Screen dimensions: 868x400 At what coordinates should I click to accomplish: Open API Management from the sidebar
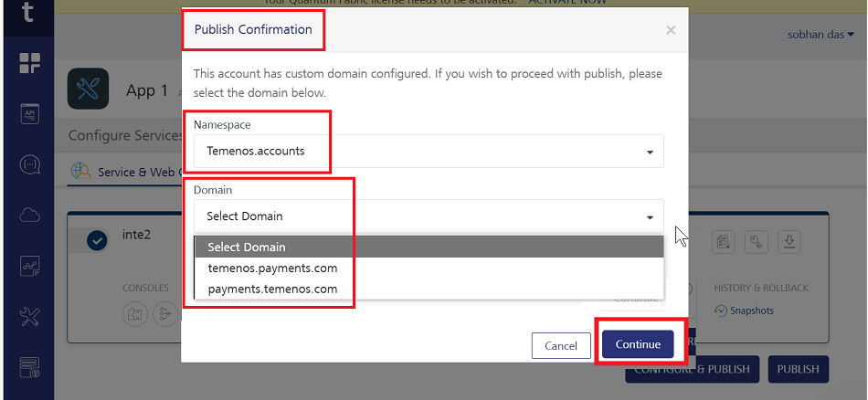coord(30,113)
